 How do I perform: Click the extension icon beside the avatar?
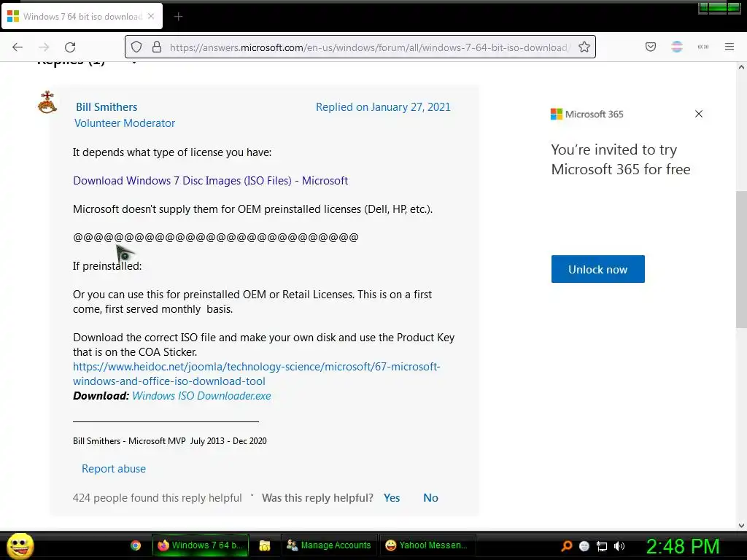pyautogui.click(x=703, y=47)
